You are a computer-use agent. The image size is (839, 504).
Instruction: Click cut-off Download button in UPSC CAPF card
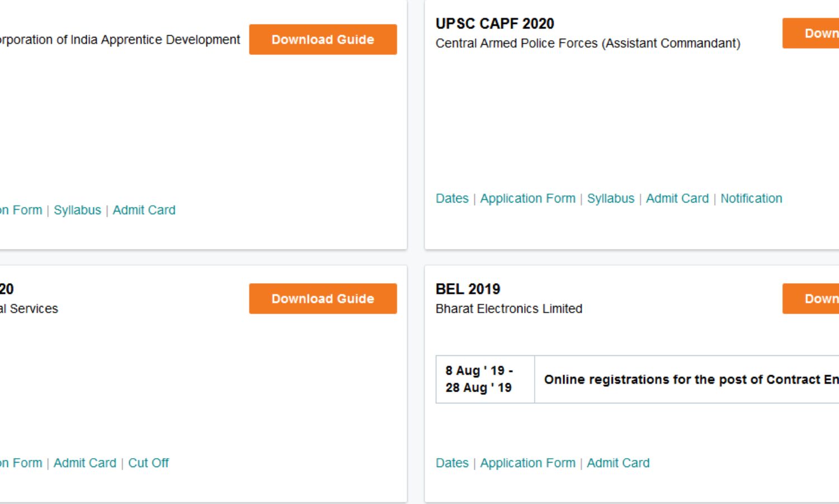(810, 33)
